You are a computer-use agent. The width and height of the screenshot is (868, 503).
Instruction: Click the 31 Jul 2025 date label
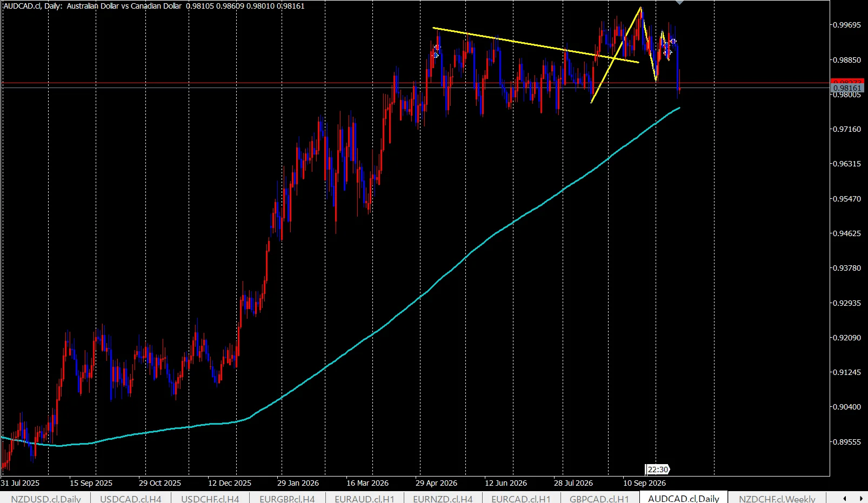[21, 483]
